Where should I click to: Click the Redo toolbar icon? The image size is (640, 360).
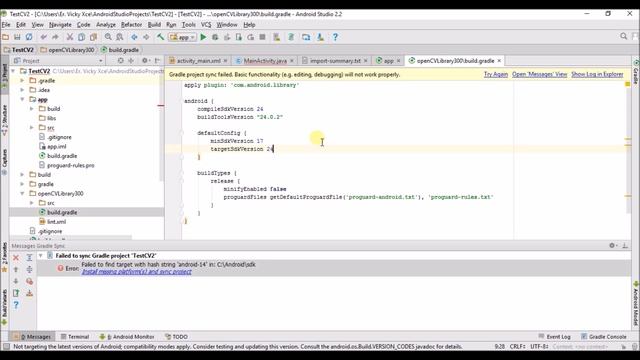(55, 37)
